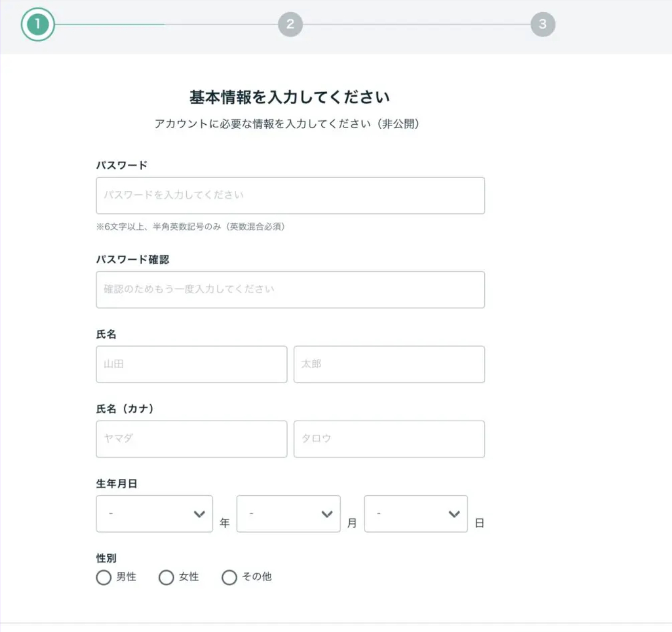Screen dimensions: 672x632
Task: Click the kana field showing ヤマダ
Action: 191,439
